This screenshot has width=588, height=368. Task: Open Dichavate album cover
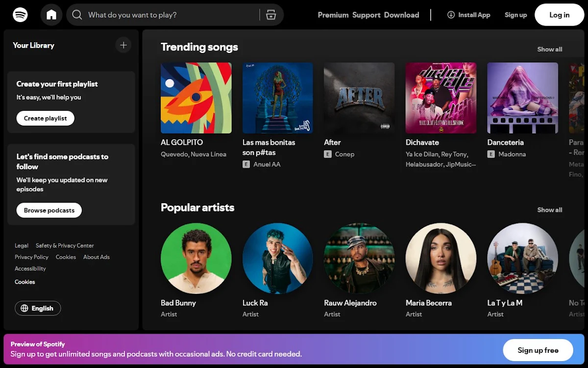click(x=441, y=98)
